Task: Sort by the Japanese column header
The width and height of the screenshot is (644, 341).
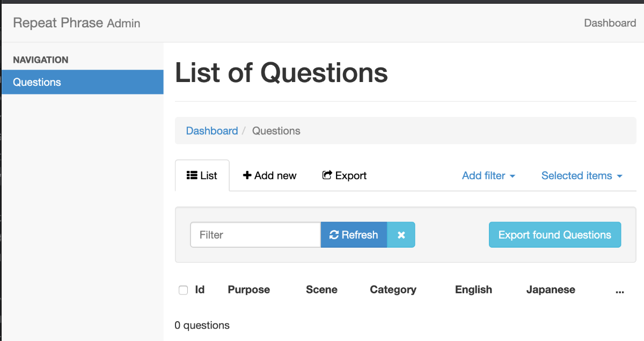Action: point(551,290)
